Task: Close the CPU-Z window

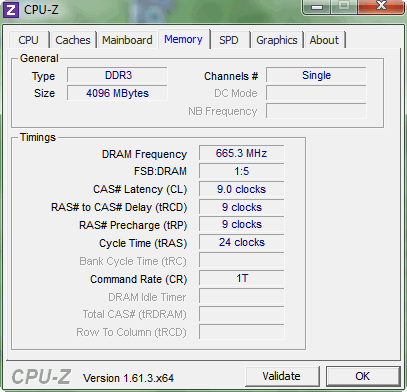Action: point(381,6)
